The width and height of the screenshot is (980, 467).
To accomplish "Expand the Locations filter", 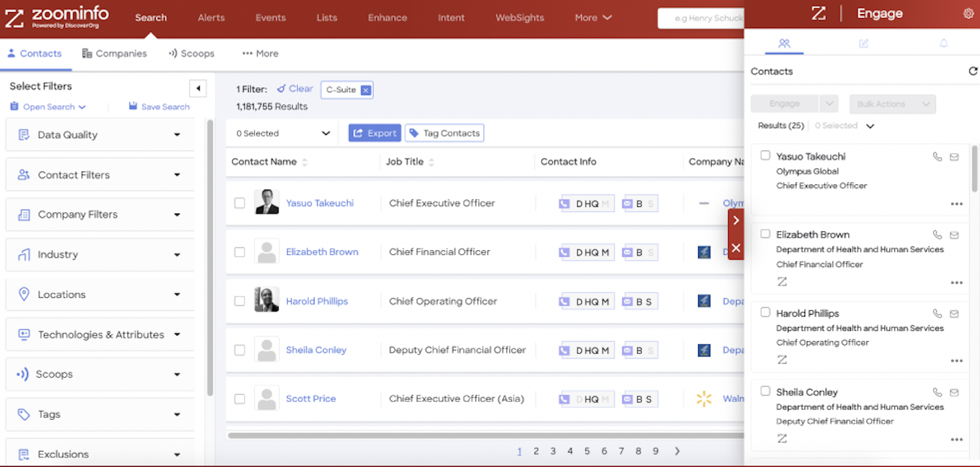I will click(100, 294).
